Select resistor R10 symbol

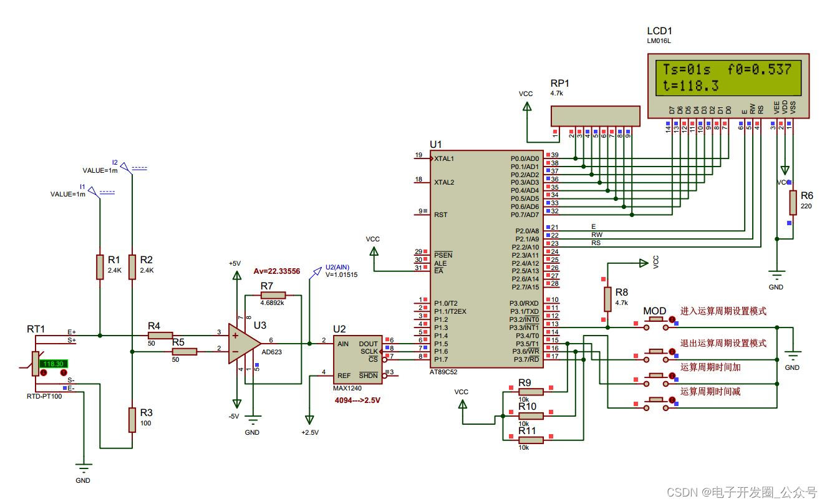(x=531, y=415)
